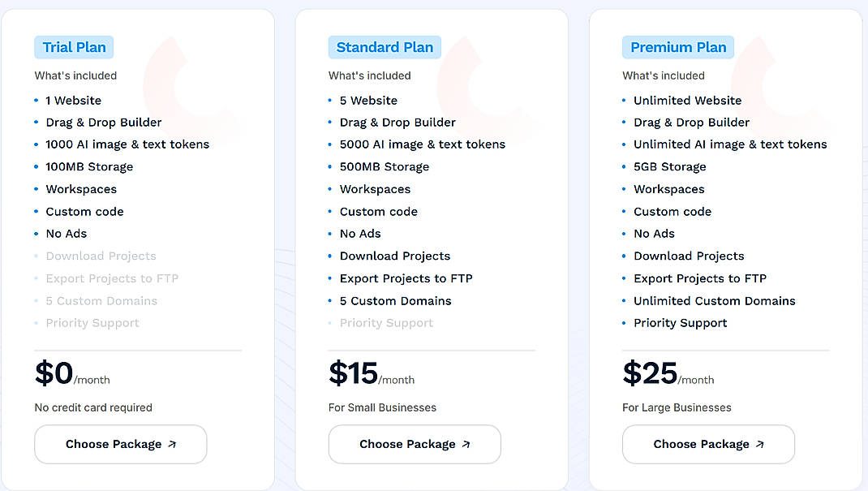Click the arrow icon on Standard Plan's Choose Package button
The width and height of the screenshot is (868, 491).
(466, 444)
